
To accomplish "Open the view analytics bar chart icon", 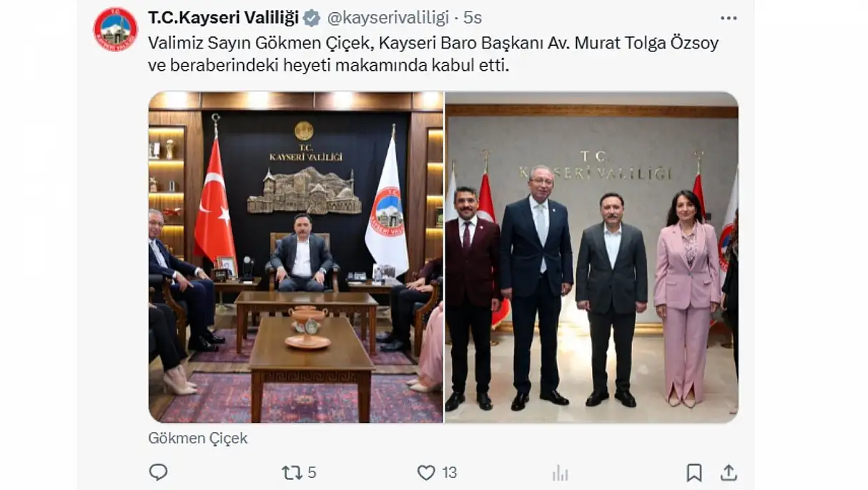I will point(560,473).
